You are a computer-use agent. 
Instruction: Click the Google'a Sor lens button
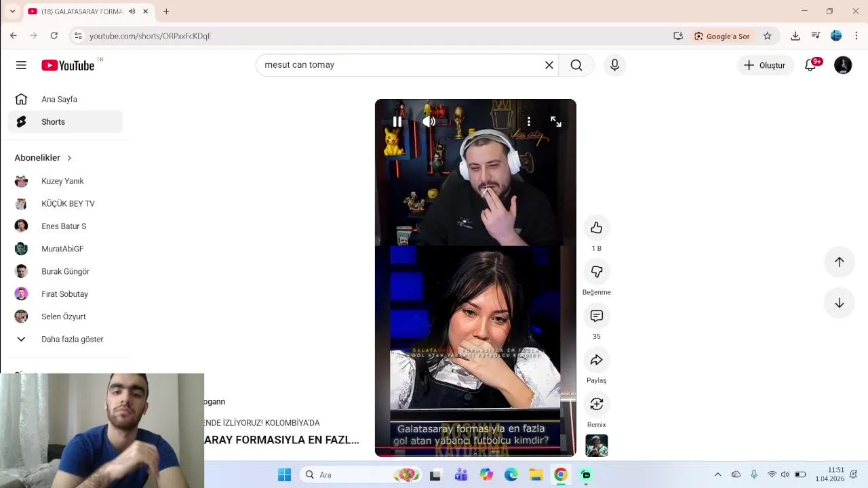(722, 36)
